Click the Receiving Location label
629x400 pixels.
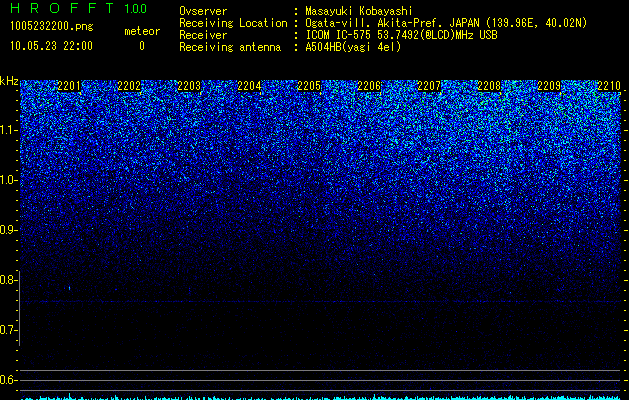[233, 24]
